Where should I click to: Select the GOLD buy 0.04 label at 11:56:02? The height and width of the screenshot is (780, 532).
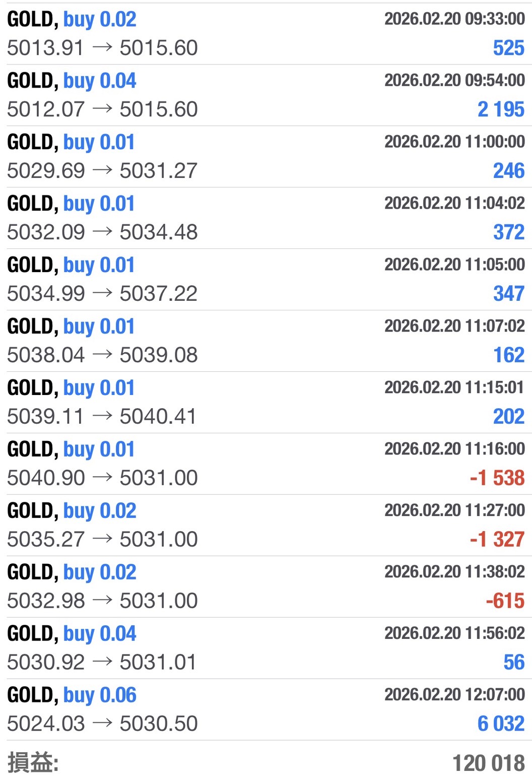click(72, 634)
